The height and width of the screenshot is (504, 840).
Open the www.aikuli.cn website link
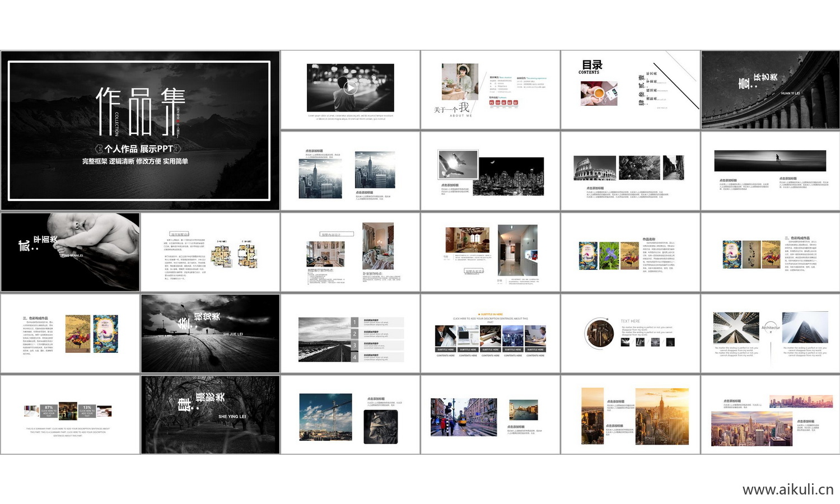[x=787, y=489]
